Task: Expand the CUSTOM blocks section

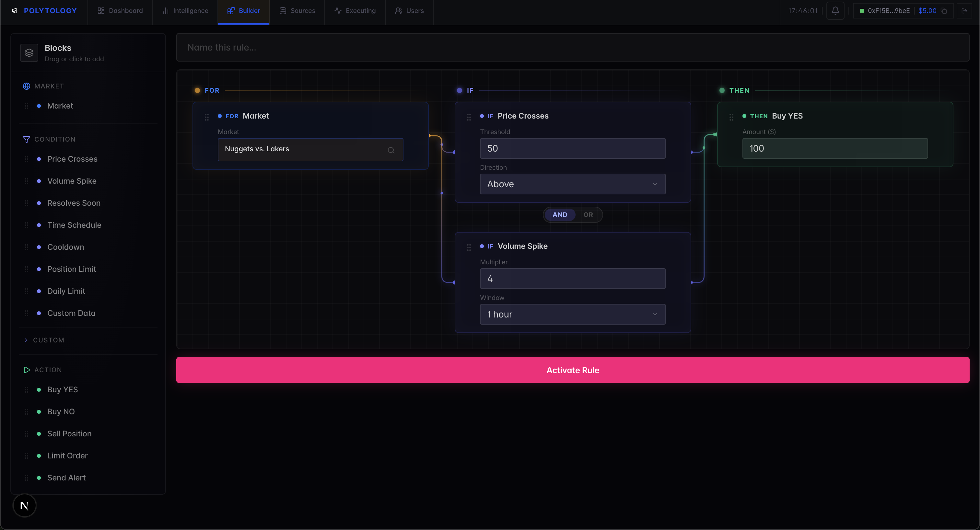Action: click(48, 340)
